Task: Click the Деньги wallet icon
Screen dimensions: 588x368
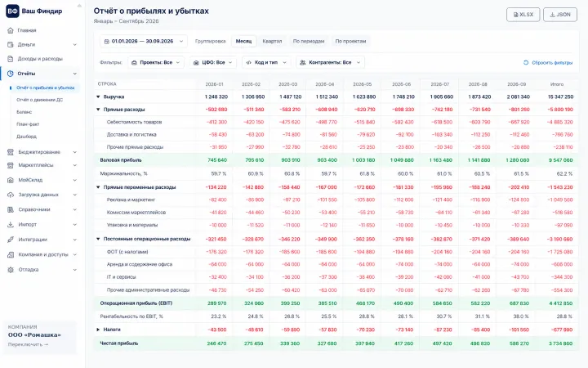Action: point(11,45)
